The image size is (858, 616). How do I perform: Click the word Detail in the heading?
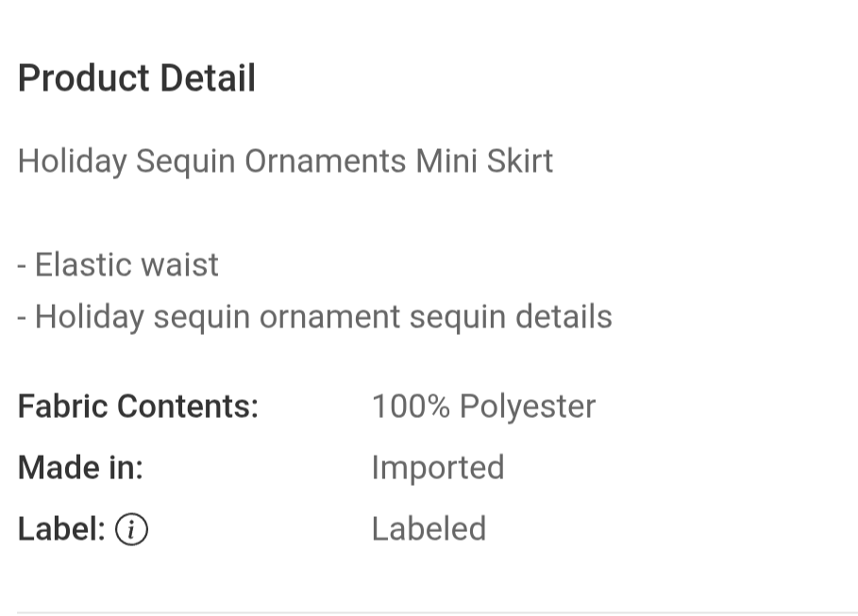208,78
